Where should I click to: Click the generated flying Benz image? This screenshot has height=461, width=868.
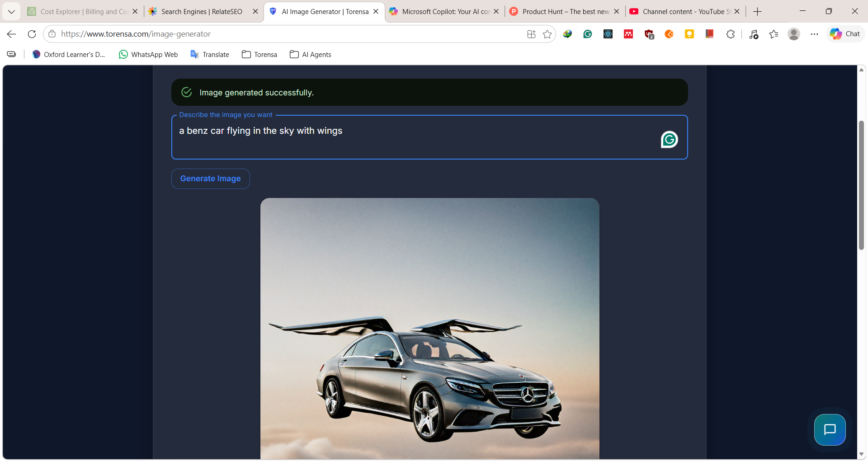pos(430,329)
